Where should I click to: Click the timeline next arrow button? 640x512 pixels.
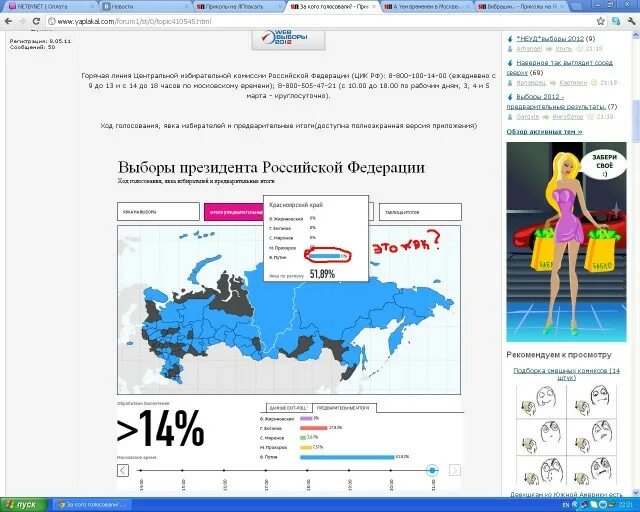[x=455, y=470]
